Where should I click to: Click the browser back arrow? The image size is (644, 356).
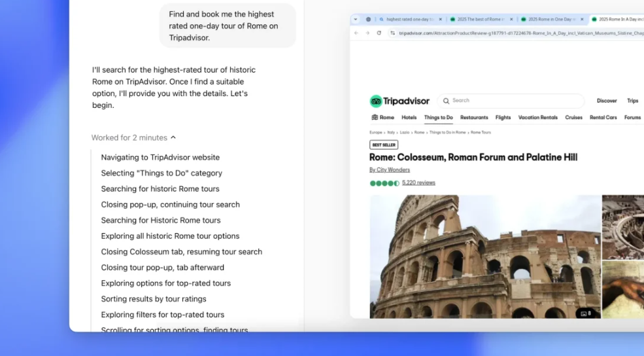(x=356, y=33)
